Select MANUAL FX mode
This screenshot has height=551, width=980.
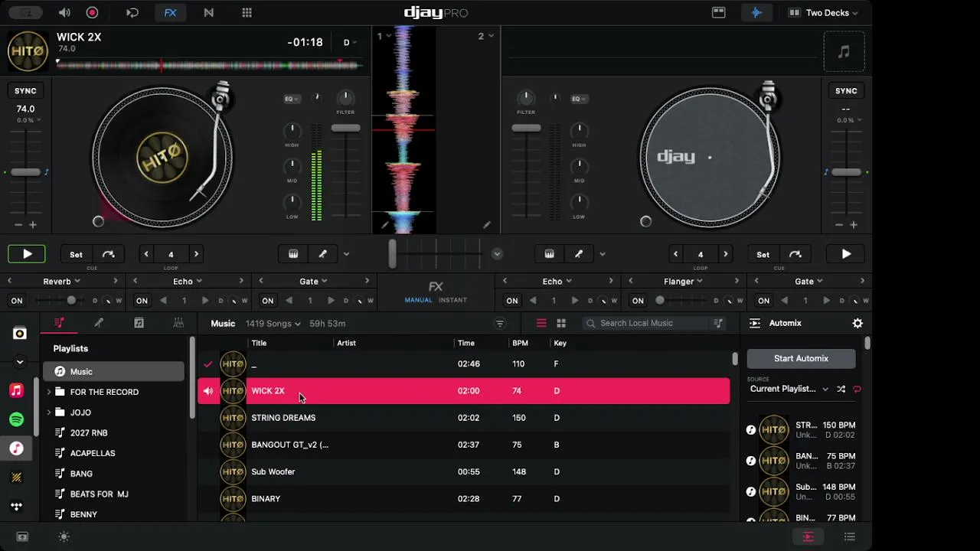coord(419,300)
